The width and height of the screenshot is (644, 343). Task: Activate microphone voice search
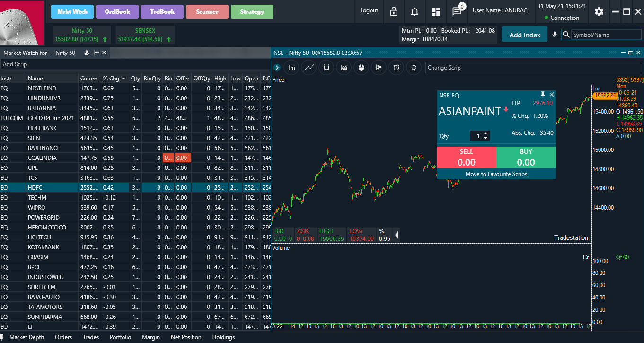click(x=555, y=35)
